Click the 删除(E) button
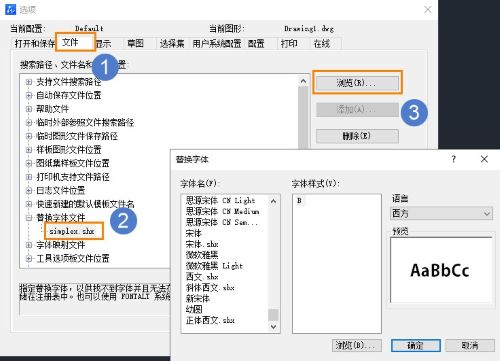The image size is (500, 361). point(357,136)
